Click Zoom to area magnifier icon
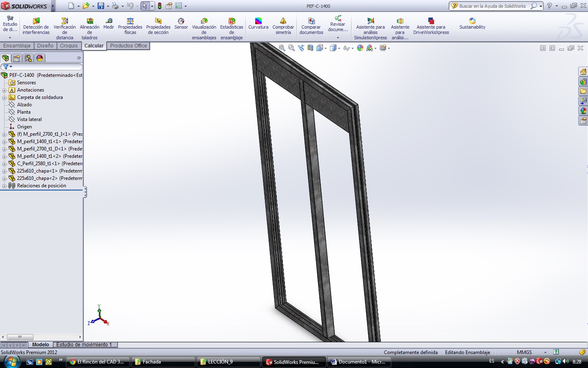588x368 pixels. (x=291, y=48)
